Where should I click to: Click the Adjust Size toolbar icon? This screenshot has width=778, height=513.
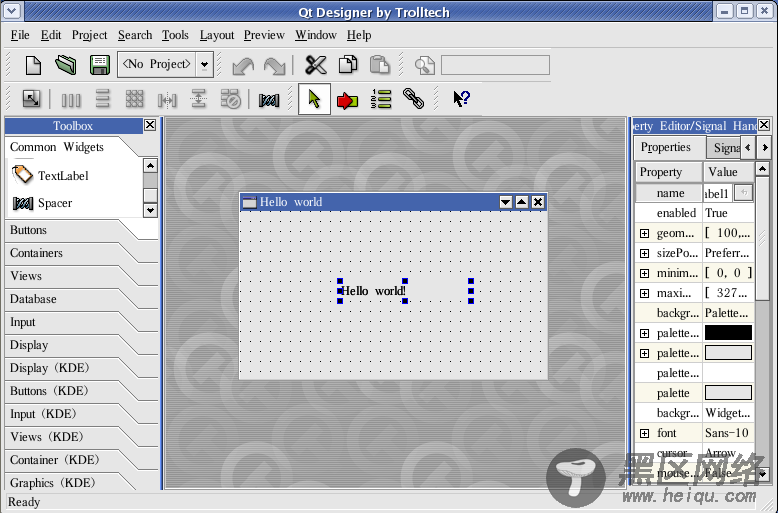(x=32, y=99)
